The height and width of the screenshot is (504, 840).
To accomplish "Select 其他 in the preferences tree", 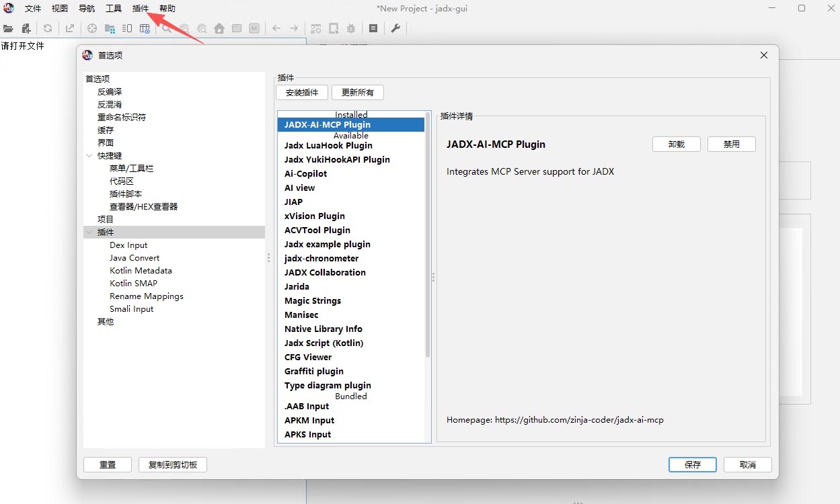I will pyautogui.click(x=106, y=322).
